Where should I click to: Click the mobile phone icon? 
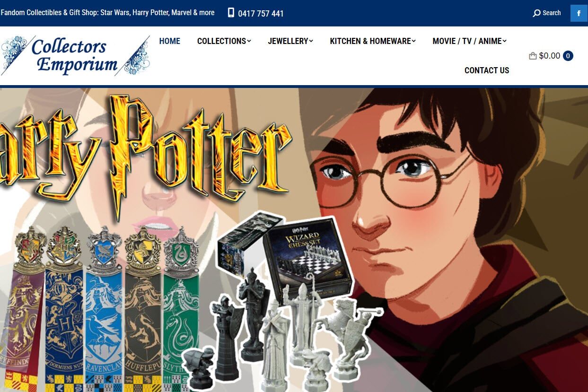click(x=231, y=13)
